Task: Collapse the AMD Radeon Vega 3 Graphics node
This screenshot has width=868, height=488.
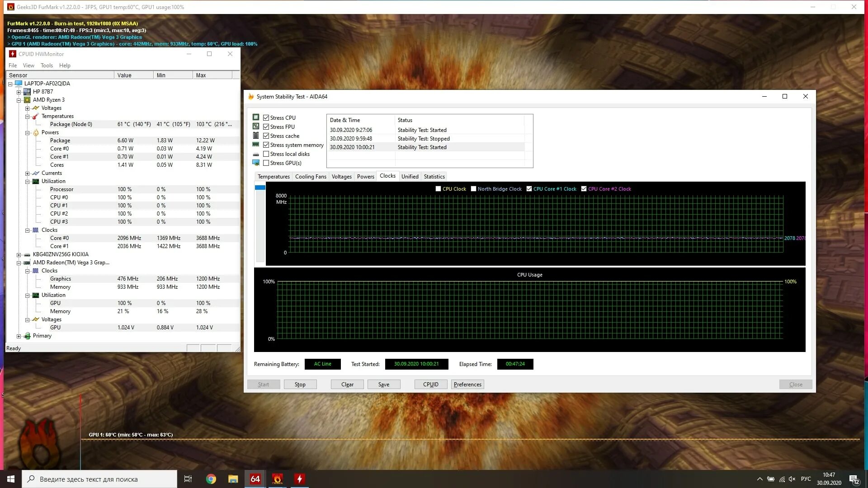Action: pyautogui.click(x=19, y=263)
